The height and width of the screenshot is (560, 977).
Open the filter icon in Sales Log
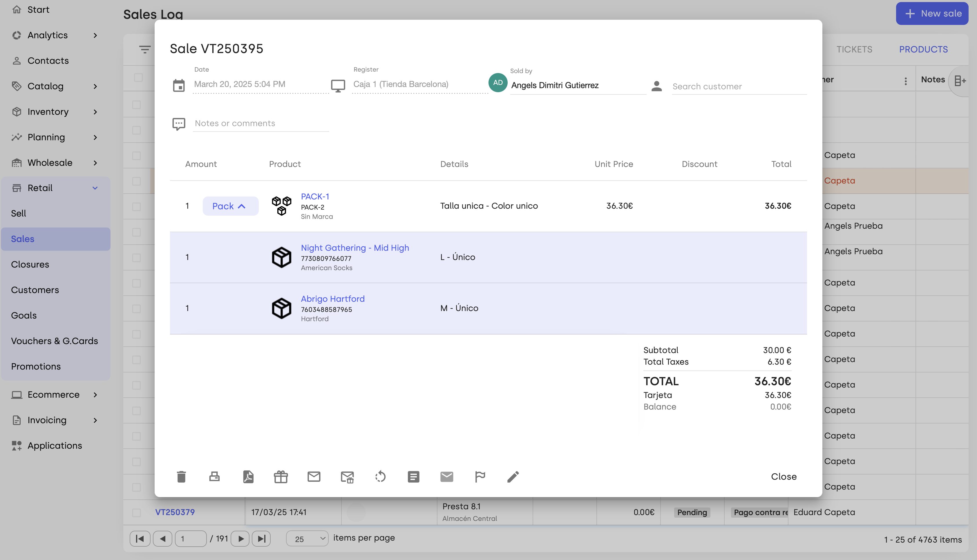click(x=145, y=49)
